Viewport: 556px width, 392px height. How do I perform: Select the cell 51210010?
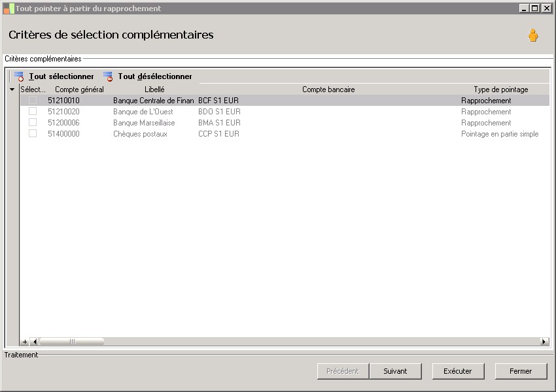click(x=64, y=101)
